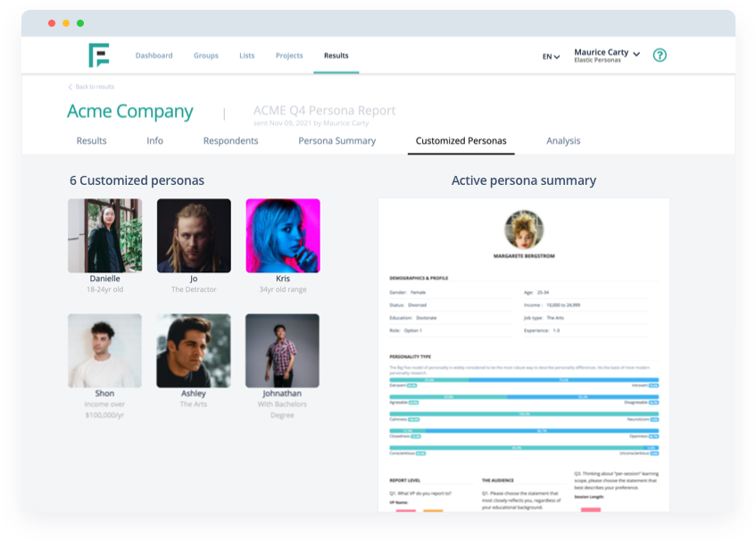This screenshot has width=756, height=542.
Task: Open Lists in the top navigation
Action: pos(247,55)
